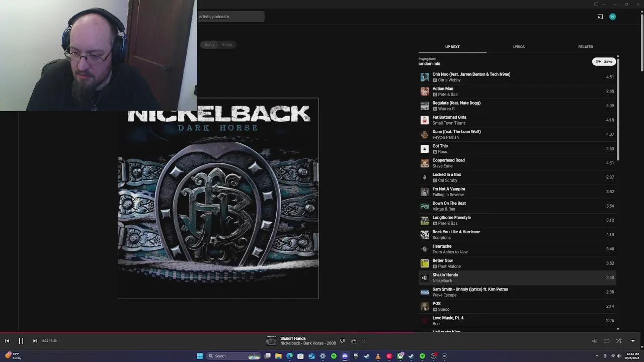The height and width of the screenshot is (362, 644).
Task: Open the green account avatar menu
Action: tap(612, 17)
